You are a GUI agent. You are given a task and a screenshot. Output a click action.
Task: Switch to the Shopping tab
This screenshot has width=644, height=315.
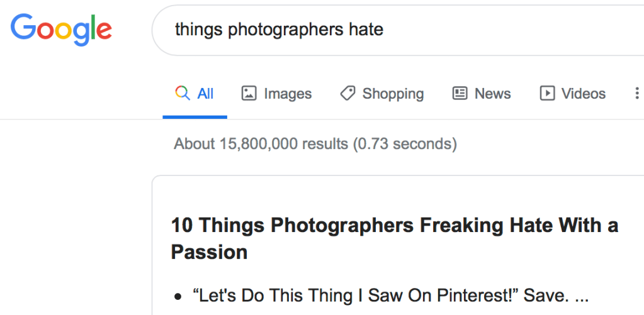point(393,94)
